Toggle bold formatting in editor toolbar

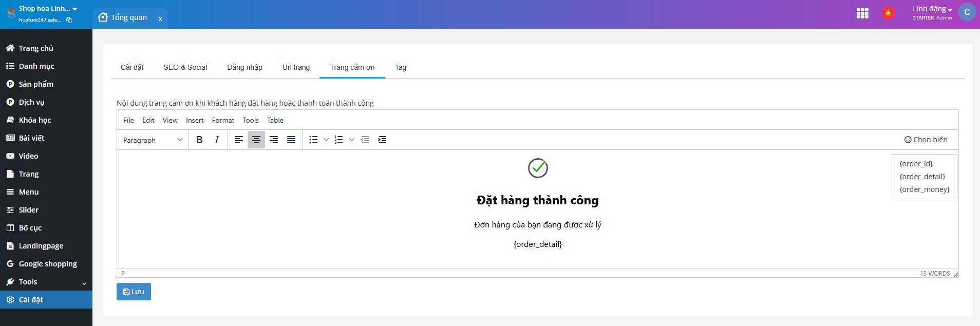[199, 140]
